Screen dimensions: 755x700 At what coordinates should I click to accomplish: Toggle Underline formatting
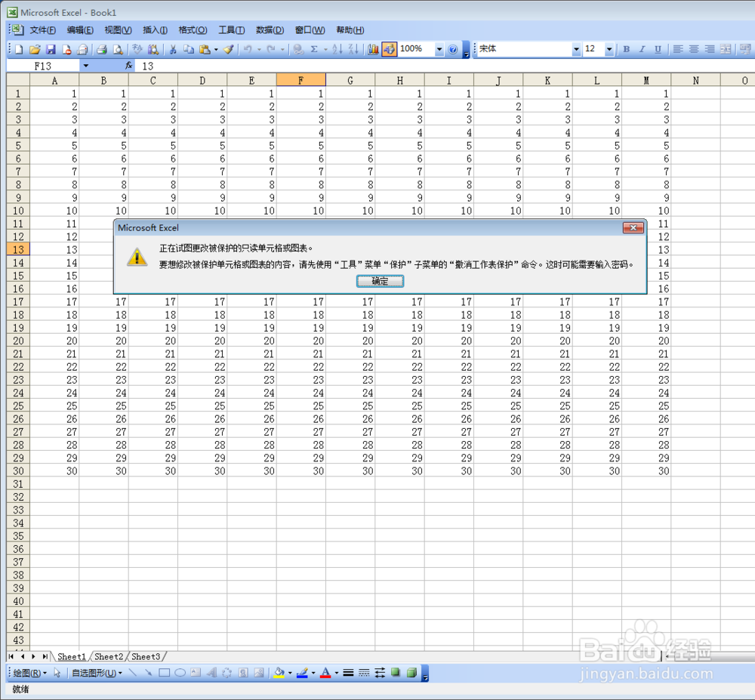click(x=658, y=49)
